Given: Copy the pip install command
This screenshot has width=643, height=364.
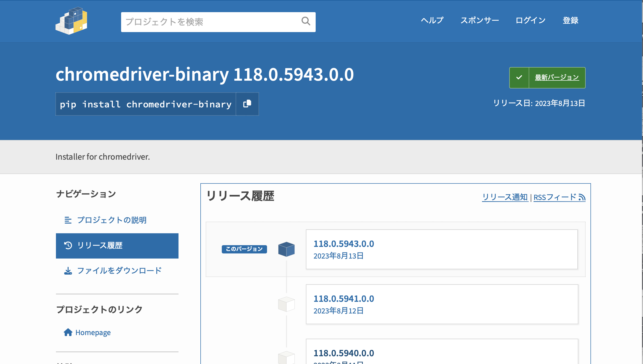Looking at the screenshot, I should click(x=247, y=104).
